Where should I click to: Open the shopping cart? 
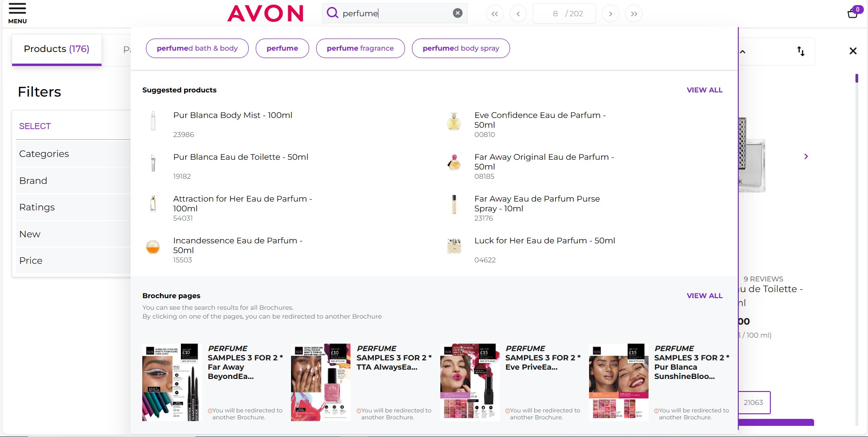point(853,13)
